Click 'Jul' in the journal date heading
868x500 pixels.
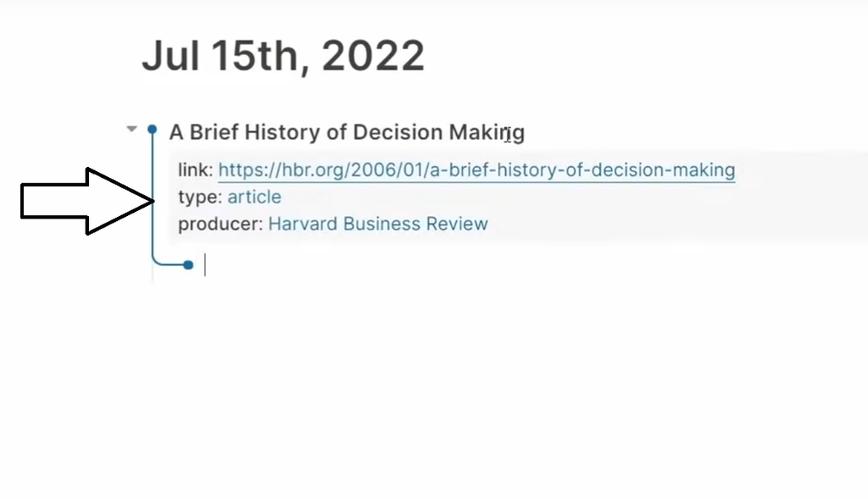point(170,57)
